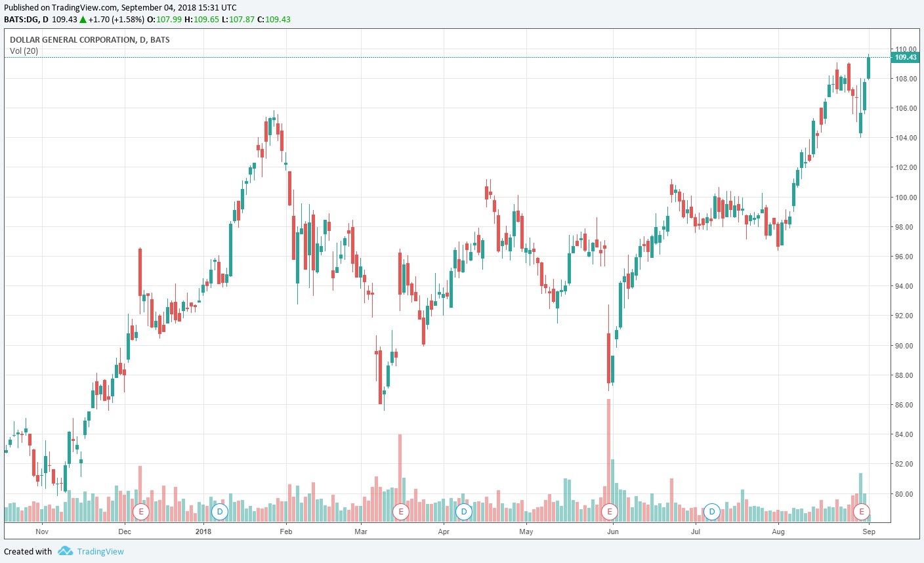Click the L:107.87 low value

point(238,19)
